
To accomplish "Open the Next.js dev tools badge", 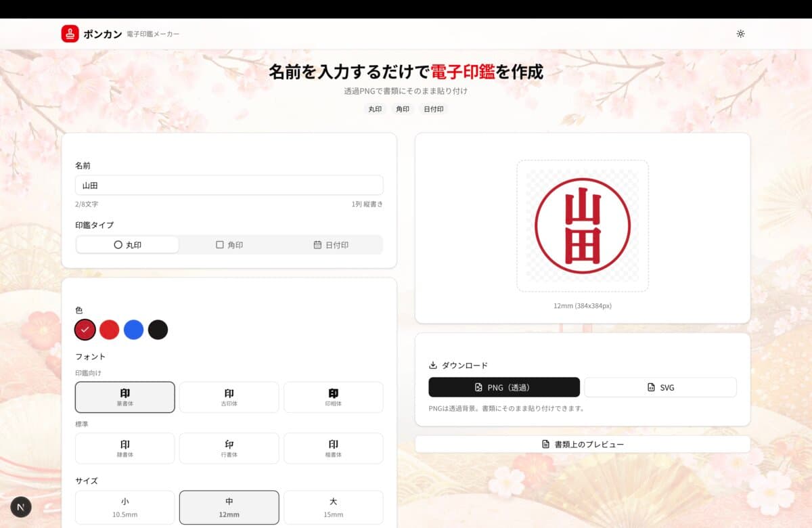I will coord(21,506).
